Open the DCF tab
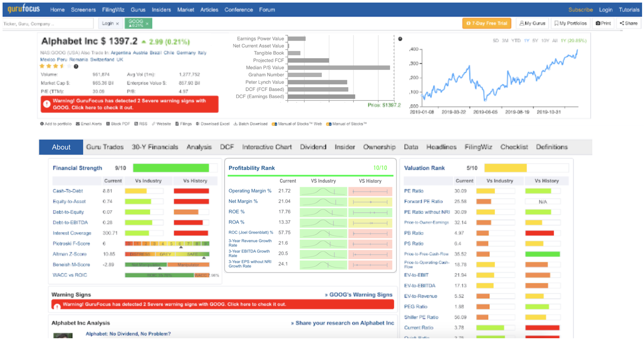644x344 pixels. pyautogui.click(x=227, y=147)
